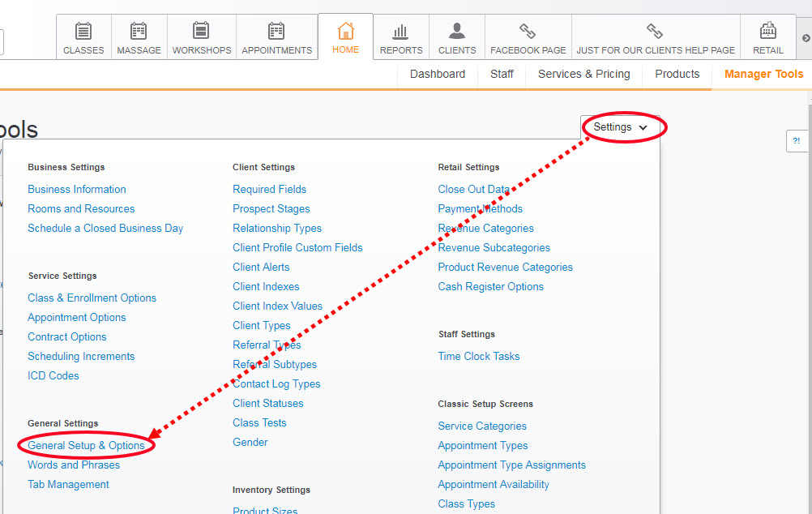Open Cash Register Options link
The image size is (812, 514).
pyautogui.click(x=491, y=286)
